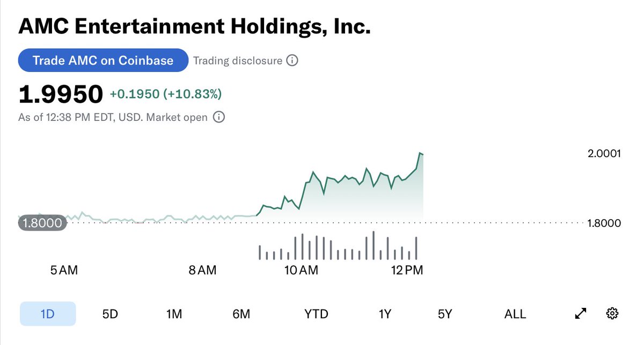Switch to the 5D range tab
Screen dimensions: 644x345
coord(109,314)
